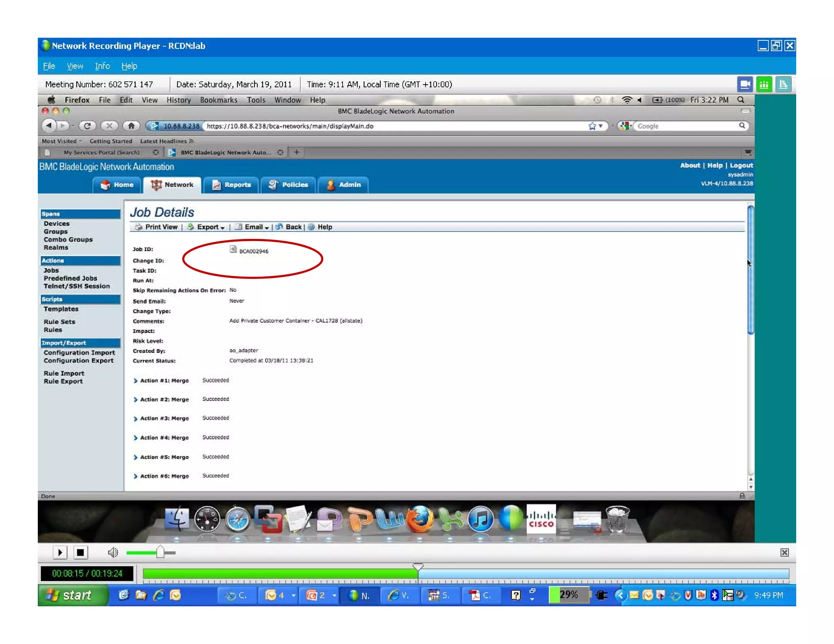Click the Firefox home button
The width and height of the screenshot is (834, 644).
tap(131, 126)
